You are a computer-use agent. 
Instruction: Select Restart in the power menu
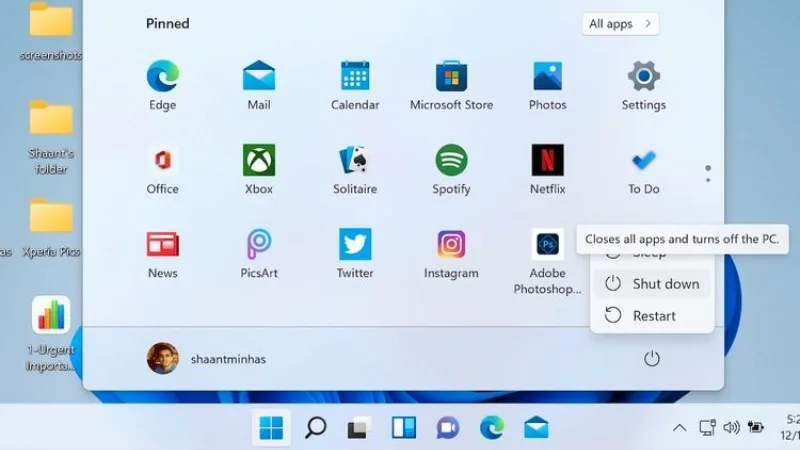(653, 316)
